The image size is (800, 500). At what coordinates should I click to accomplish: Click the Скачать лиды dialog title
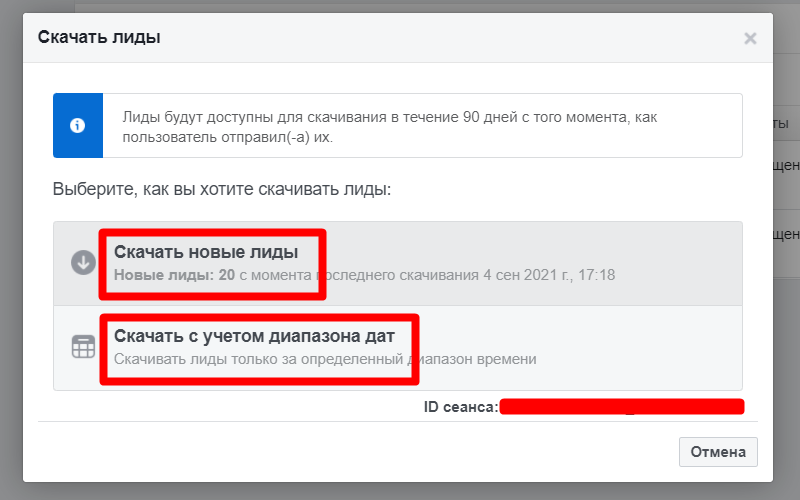click(99, 38)
